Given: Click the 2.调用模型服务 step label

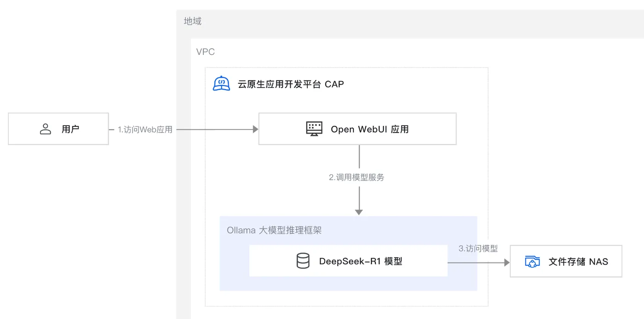Looking at the screenshot, I should [356, 177].
